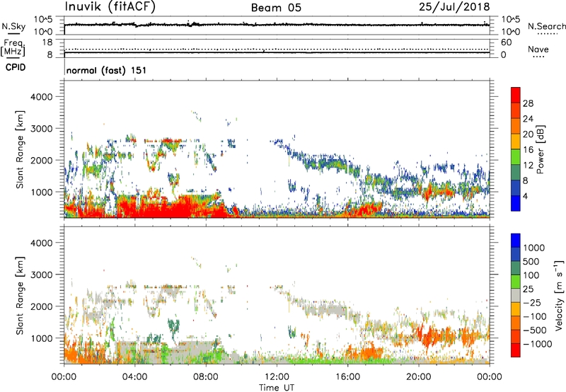Select the "-100" velocity colorbar label
566x392 pixels.
(536, 316)
